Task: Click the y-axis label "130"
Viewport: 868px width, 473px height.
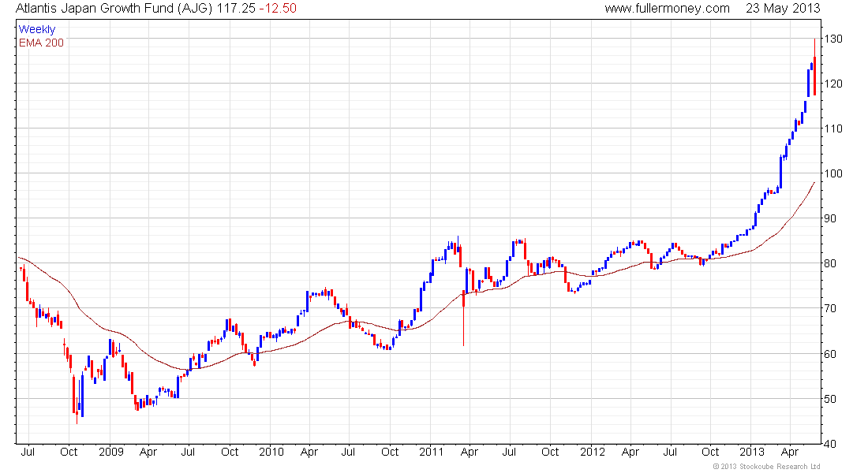Action: [x=833, y=39]
